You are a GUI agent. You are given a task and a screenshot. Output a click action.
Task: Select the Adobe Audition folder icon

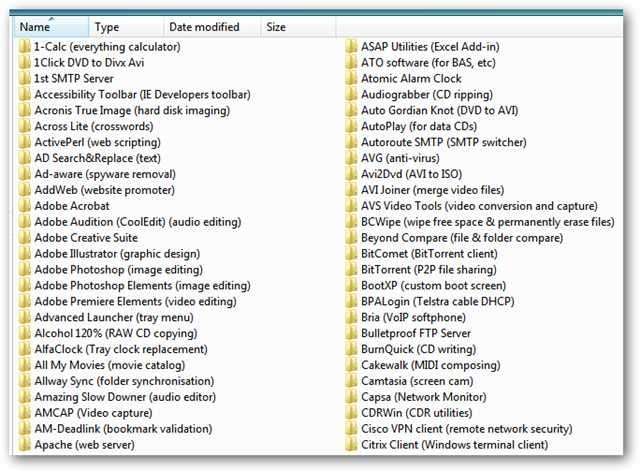tap(24, 222)
